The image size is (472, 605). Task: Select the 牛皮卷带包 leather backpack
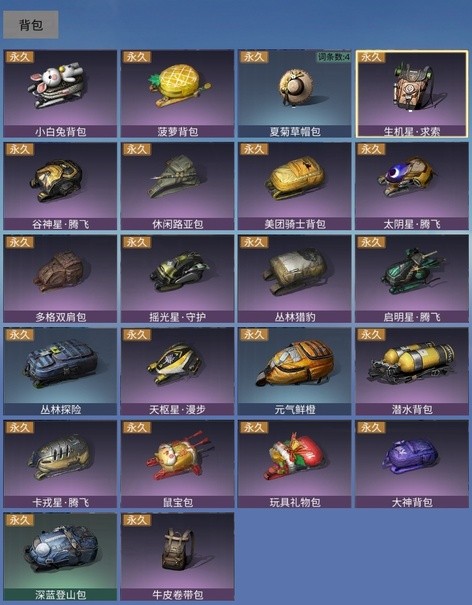pyautogui.click(x=178, y=557)
